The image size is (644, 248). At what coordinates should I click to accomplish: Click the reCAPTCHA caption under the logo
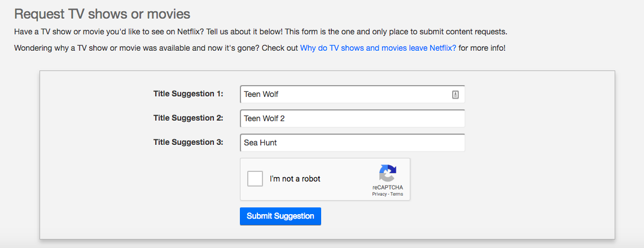tap(388, 187)
